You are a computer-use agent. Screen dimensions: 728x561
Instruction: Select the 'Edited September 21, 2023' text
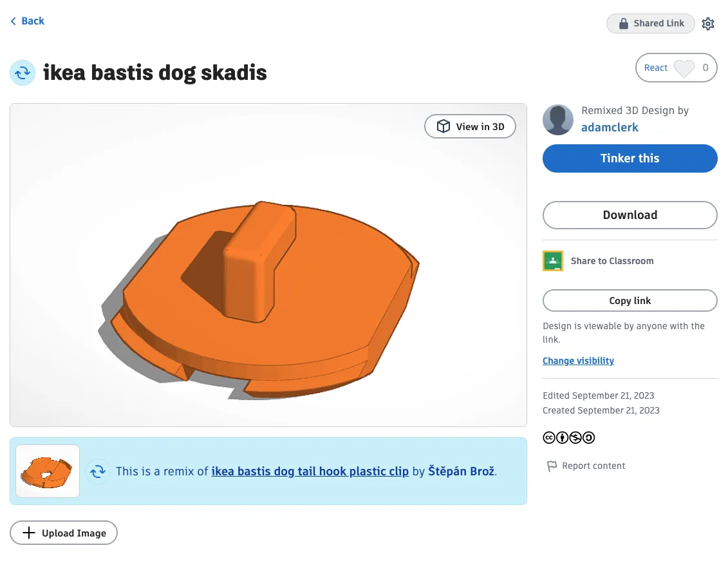point(599,395)
